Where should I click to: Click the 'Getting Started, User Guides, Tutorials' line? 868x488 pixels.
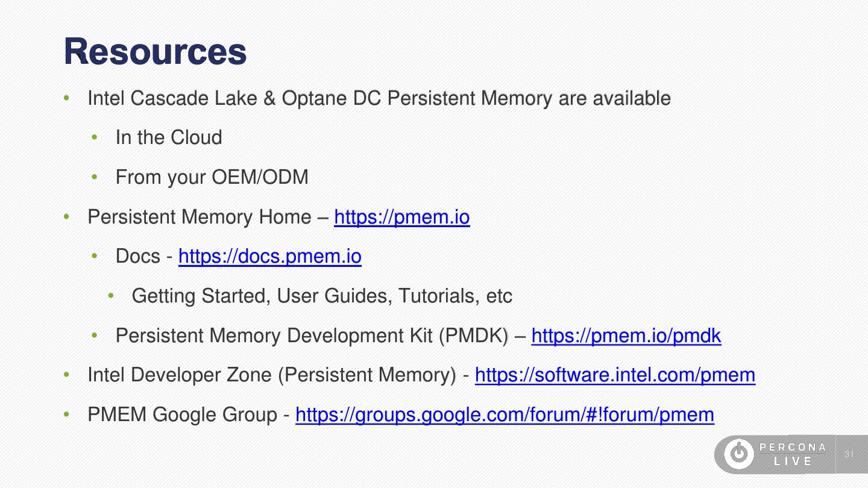point(322,296)
